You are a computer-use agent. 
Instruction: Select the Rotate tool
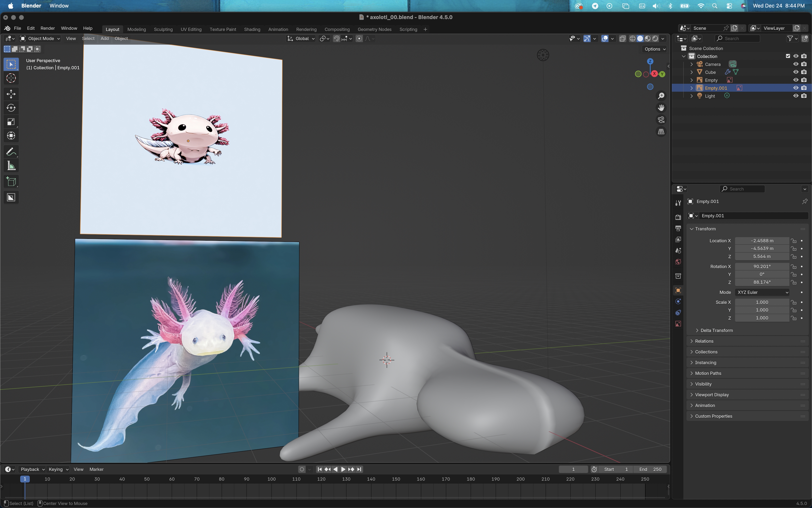click(x=11, y=108)
